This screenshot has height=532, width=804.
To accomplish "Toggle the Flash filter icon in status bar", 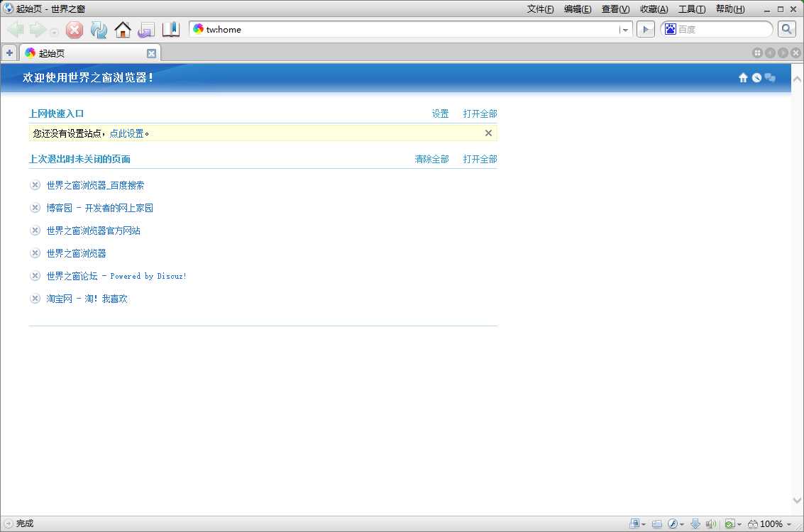I will click(x=673, y=523).
